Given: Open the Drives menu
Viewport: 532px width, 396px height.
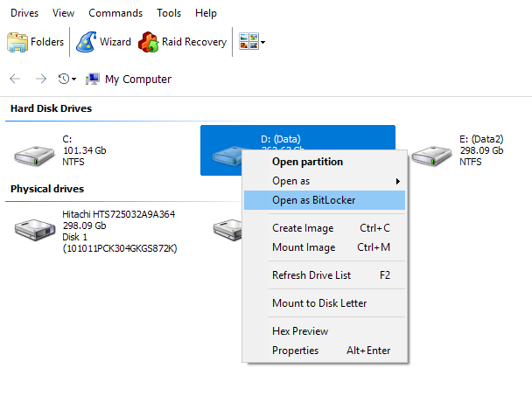Looking at the screenshot, I should [24, 13].
